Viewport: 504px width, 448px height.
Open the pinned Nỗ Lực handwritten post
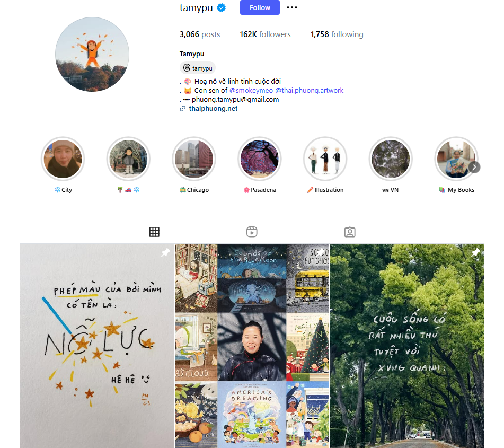tap(97, 346)
